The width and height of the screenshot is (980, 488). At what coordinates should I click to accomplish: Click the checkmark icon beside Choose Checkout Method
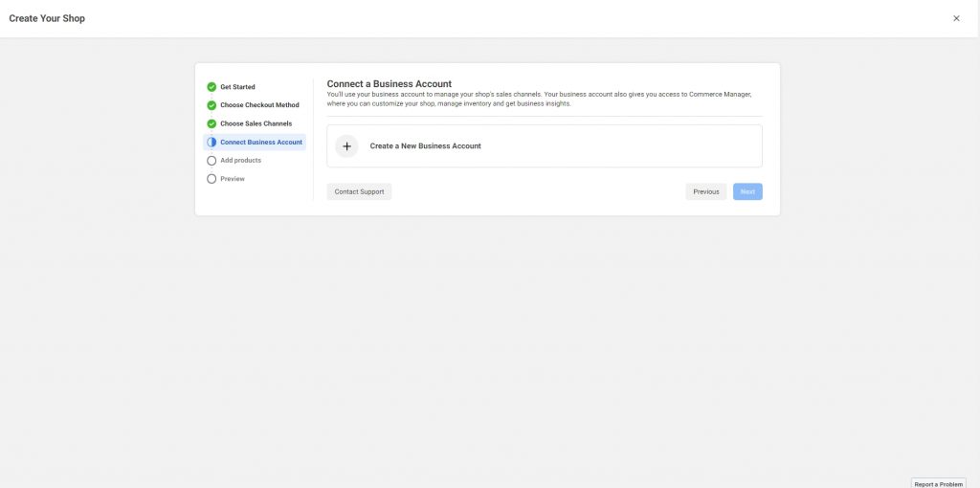tap(212, 105)
